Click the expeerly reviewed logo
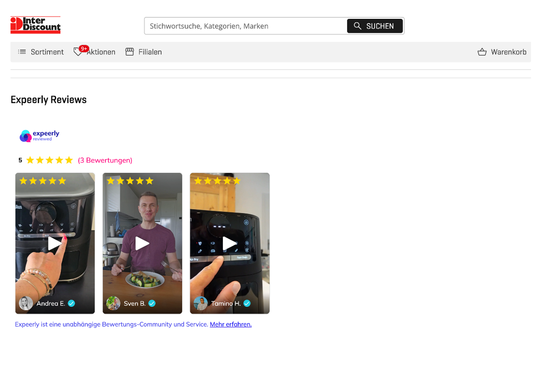The image size is (549, 392). coord(39,136)
